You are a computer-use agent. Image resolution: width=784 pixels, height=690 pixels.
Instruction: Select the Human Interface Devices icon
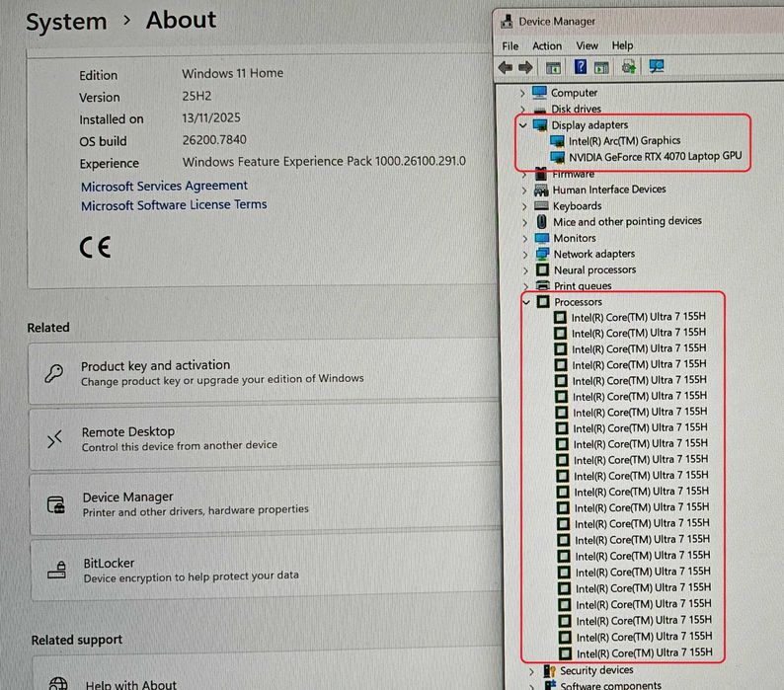541,190
